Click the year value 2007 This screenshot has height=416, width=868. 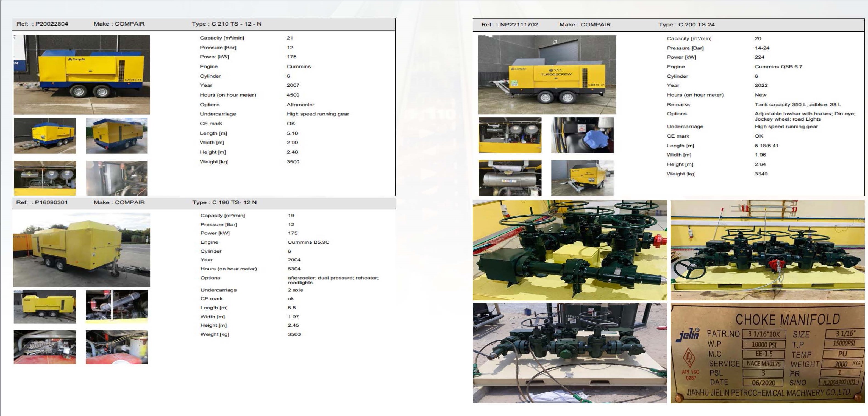(x=293, y=85)
